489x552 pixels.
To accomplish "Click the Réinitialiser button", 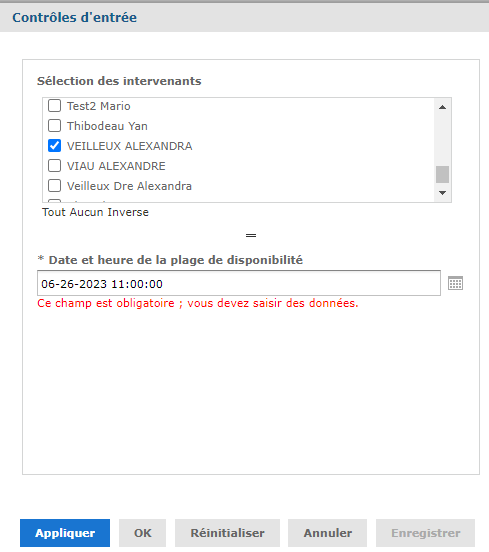I will point(227,533).
